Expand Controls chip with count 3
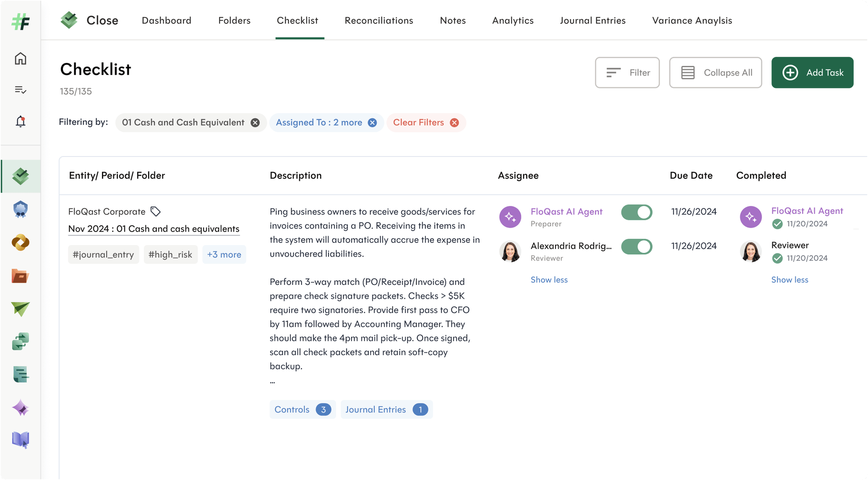Image resolution: width=868 pixels, height=480 pixels. tap(302, 409)
